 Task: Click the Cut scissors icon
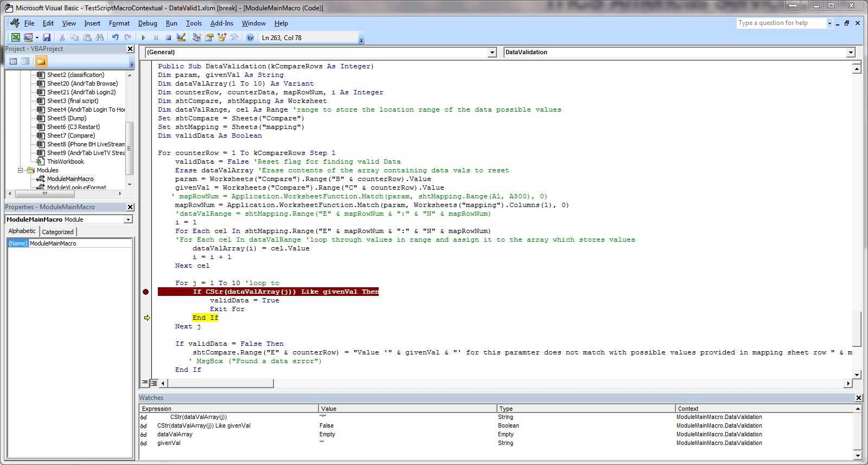[x=62, y=37]
